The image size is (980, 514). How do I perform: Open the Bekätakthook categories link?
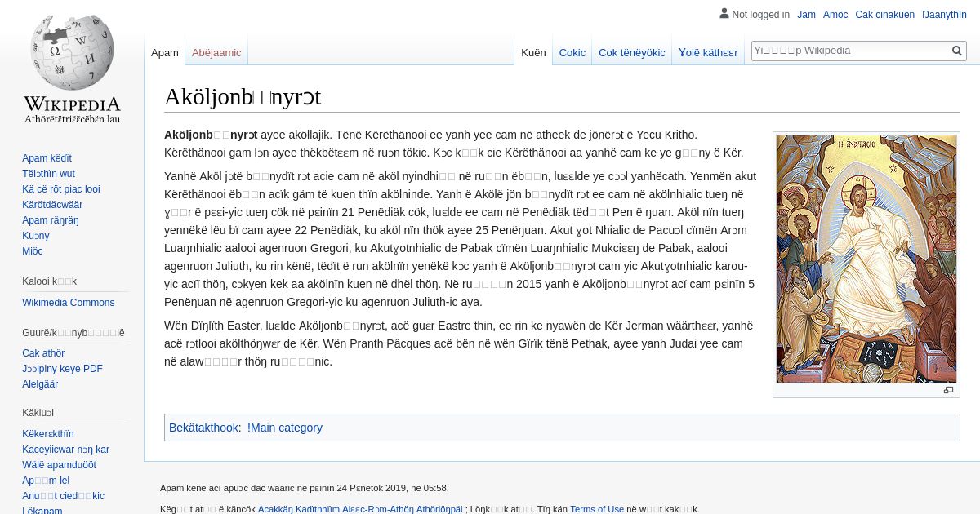coord(203,428)
